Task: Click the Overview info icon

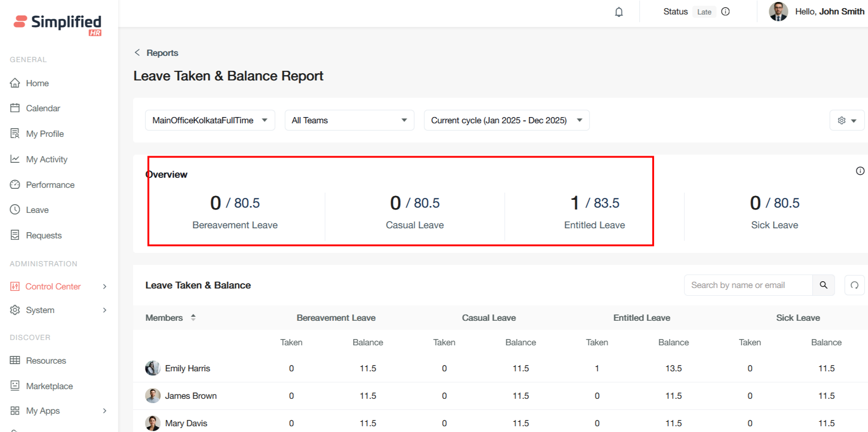Action: point(860,171)
